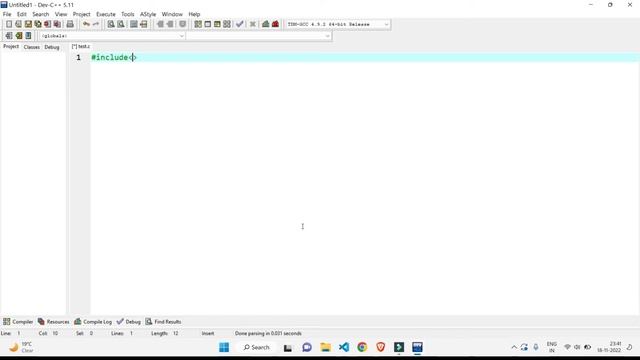Click the #include code on line 1
The width and height of the screenshot is (640, 360).
point(113,58)
